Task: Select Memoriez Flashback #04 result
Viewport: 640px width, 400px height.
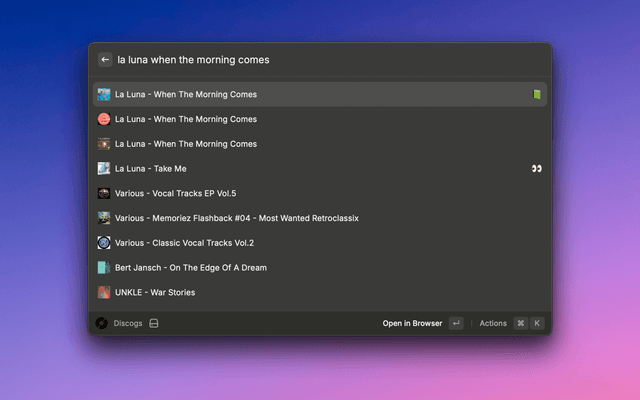Action: tap(236, 218)
